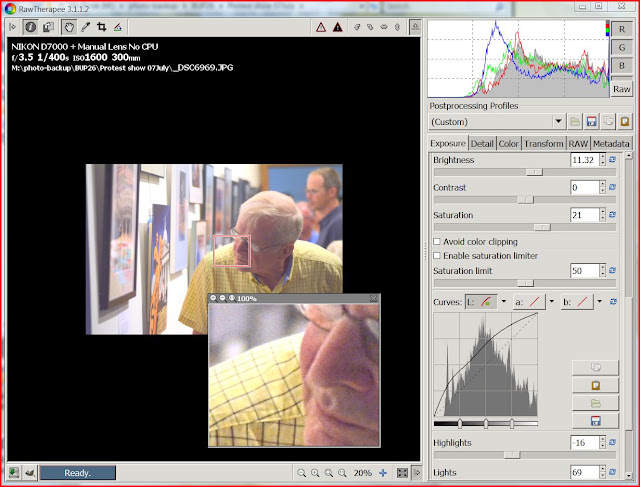Image resolution: width=640 pixels, height=487 pixels.
Task: Select the white balance picker tool
Action: (85, 27)
